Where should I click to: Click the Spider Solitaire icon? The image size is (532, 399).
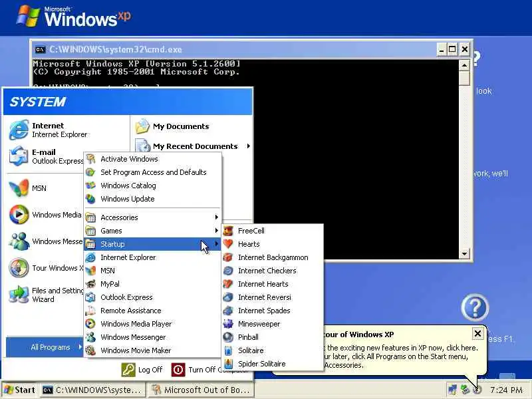228,364
